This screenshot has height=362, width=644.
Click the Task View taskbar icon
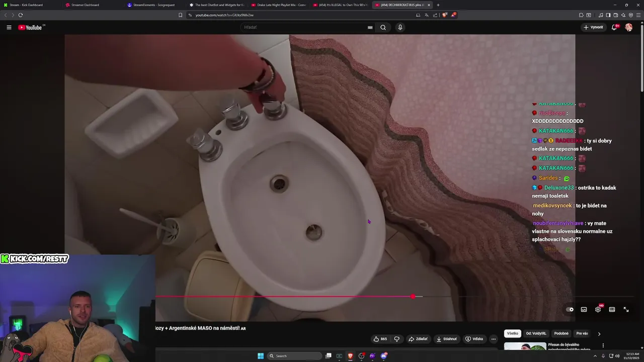tap(328, 356)
